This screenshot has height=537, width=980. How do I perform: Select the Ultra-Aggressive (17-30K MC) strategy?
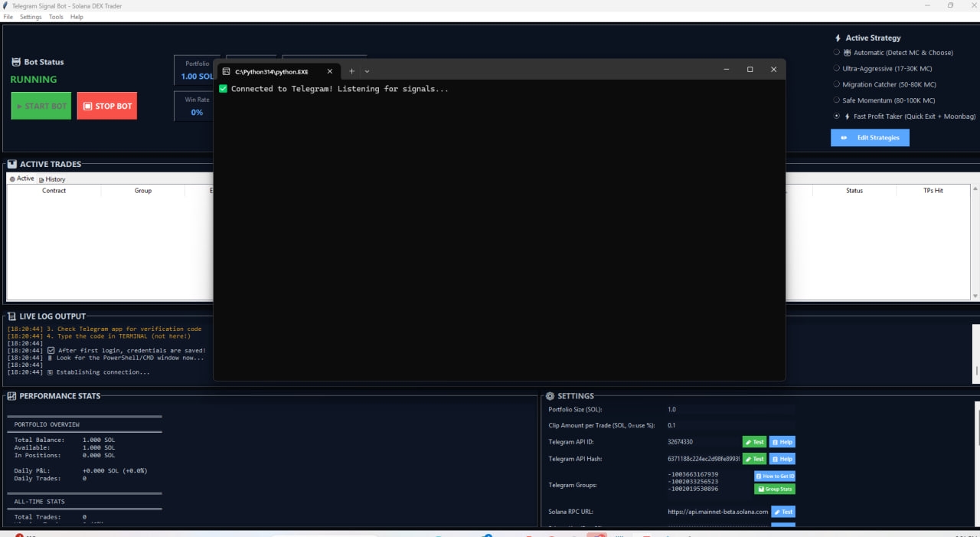click(837, 69)
